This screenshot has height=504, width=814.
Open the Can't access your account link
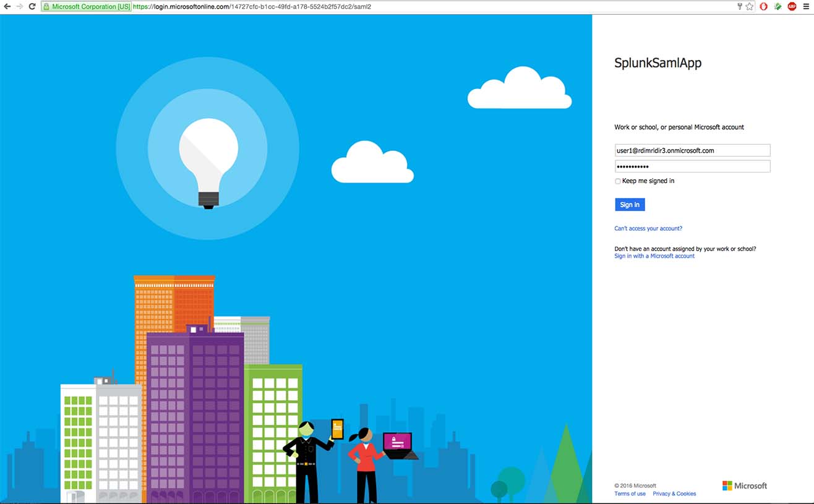[648, 229]
